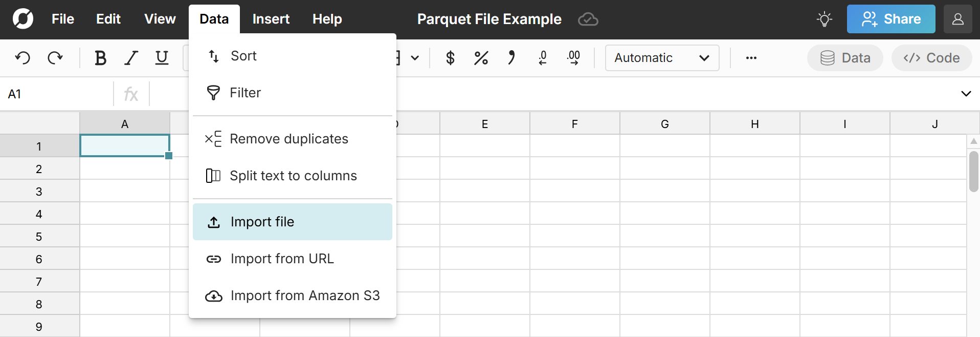The image size is (980, 337).
Task: Open the borders dropdown arrow
Action: 415,58
